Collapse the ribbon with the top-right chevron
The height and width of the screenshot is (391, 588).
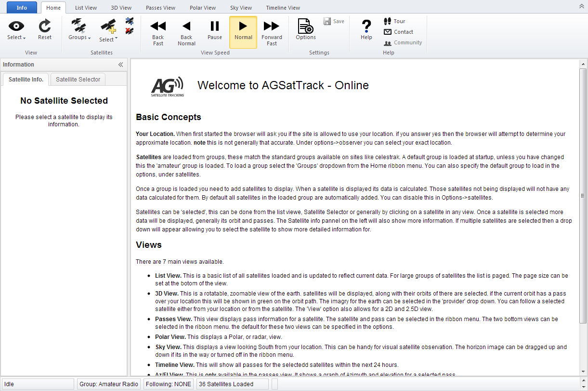(581, 7)
